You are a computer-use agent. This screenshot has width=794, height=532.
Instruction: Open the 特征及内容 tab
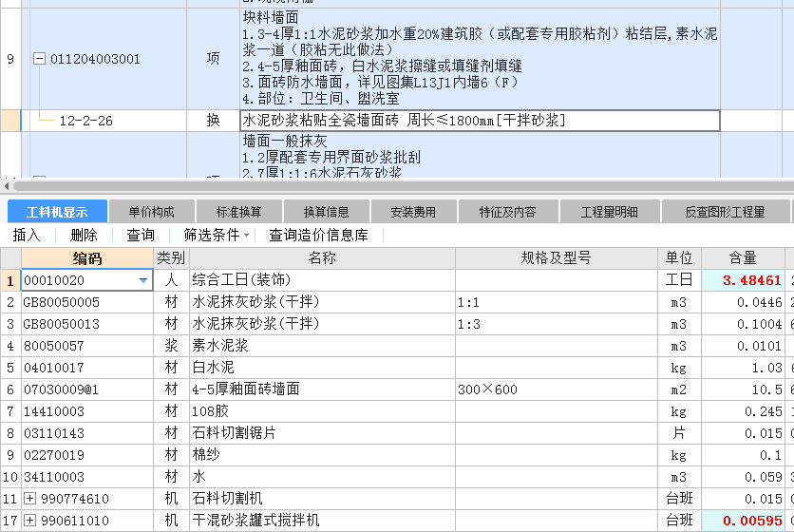[x=508, y=212]
